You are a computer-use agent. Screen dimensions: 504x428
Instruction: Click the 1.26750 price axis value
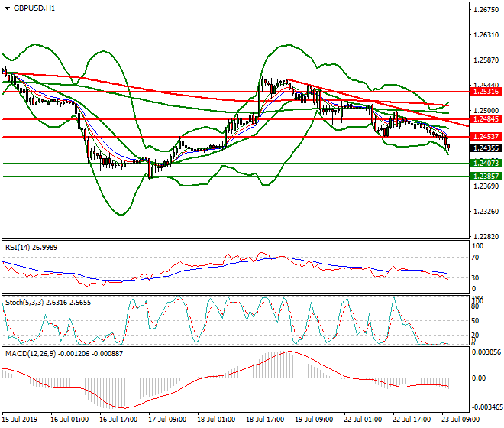486,10
